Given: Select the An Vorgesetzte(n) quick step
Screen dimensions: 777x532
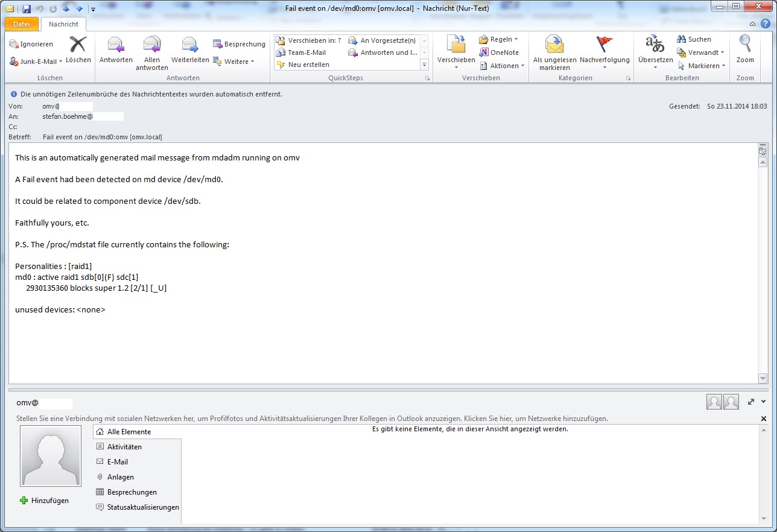Looking at the screenshot, I should (382, 40).
